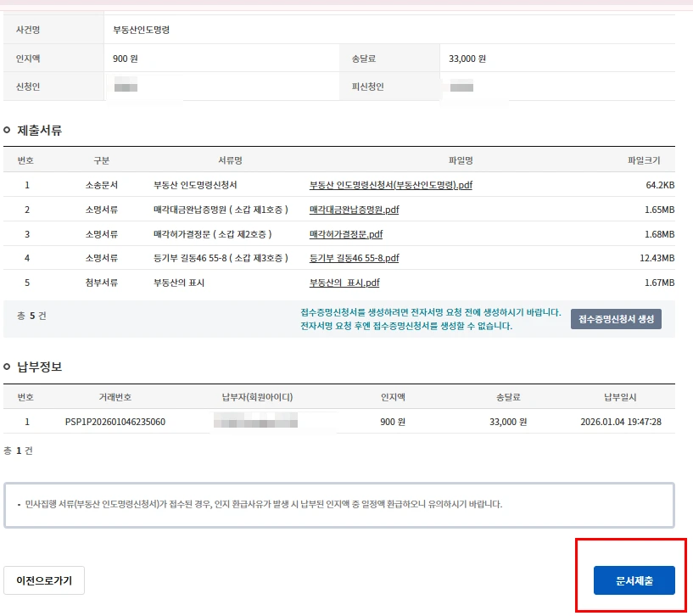This screenshot has width=693, height=616.
Task: Submit documents with the 문서제출 button
Action: [x=634, y=580]
